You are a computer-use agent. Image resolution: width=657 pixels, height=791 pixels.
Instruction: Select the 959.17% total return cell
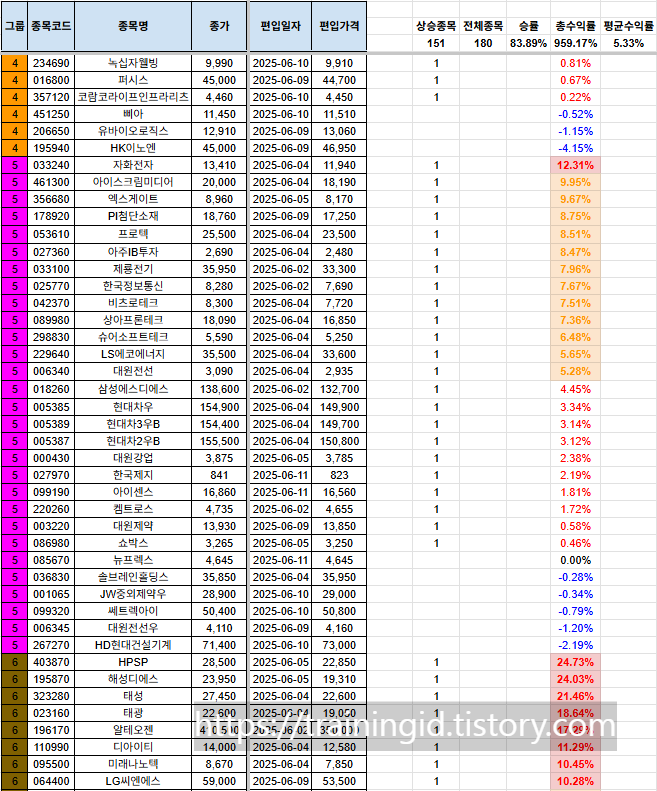[x=575, y=43]
